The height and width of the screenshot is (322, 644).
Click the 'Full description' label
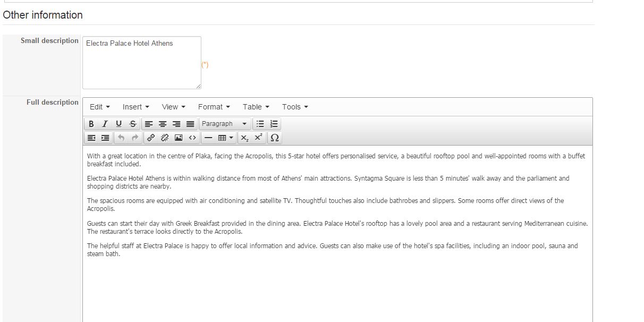coord(53,102)
